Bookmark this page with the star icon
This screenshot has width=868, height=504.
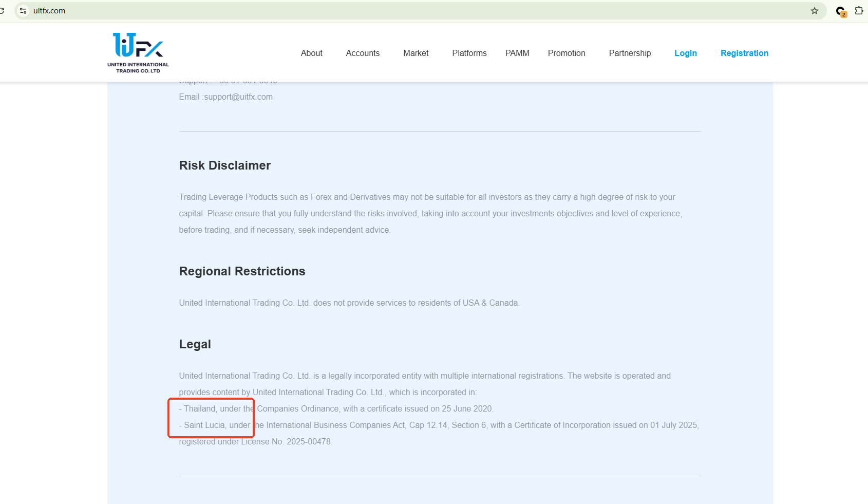pyautogui.click(x=815, y=11)
